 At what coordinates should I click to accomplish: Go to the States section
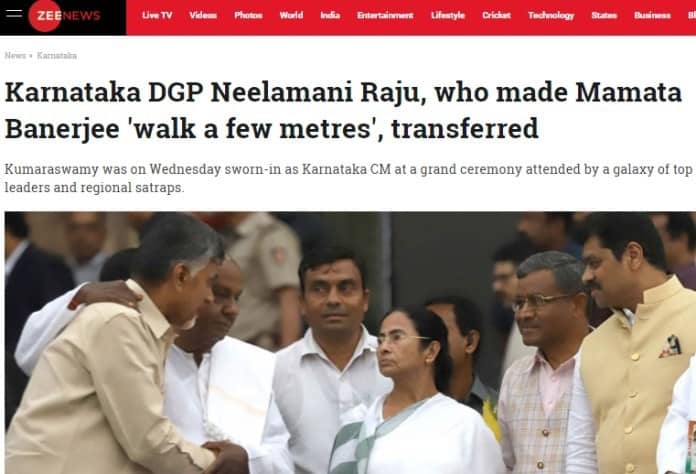[604, 16]
